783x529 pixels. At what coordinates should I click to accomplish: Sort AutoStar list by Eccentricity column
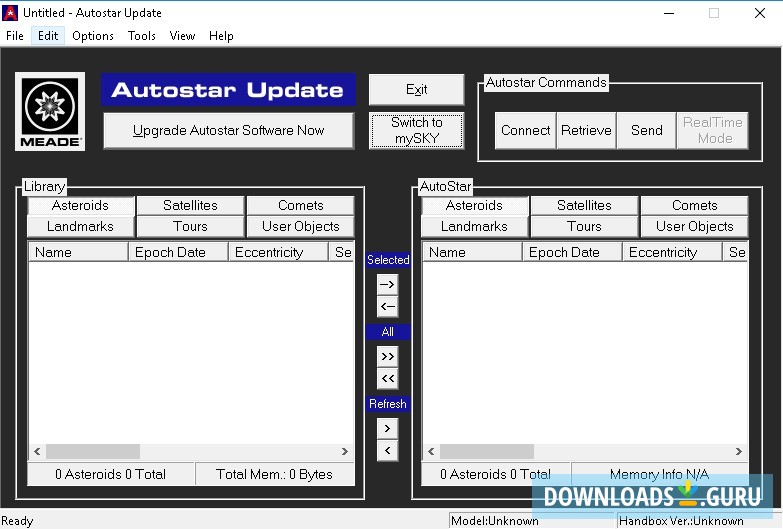[x=672, y=252]
